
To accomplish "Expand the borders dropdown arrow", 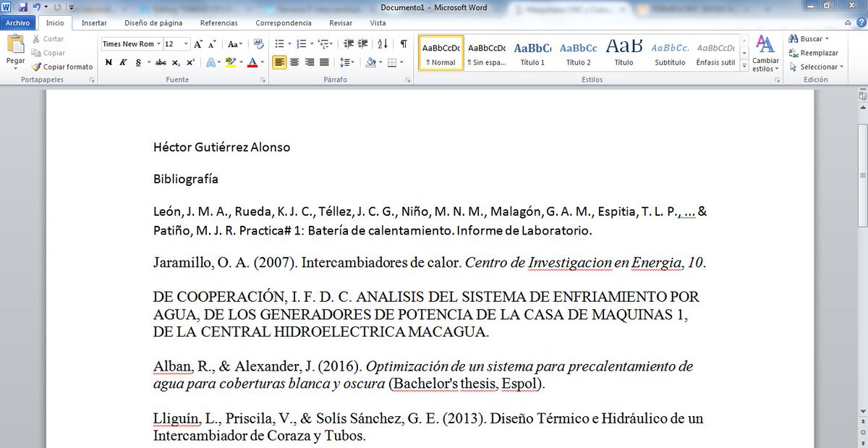I will (x=401, y=62).
